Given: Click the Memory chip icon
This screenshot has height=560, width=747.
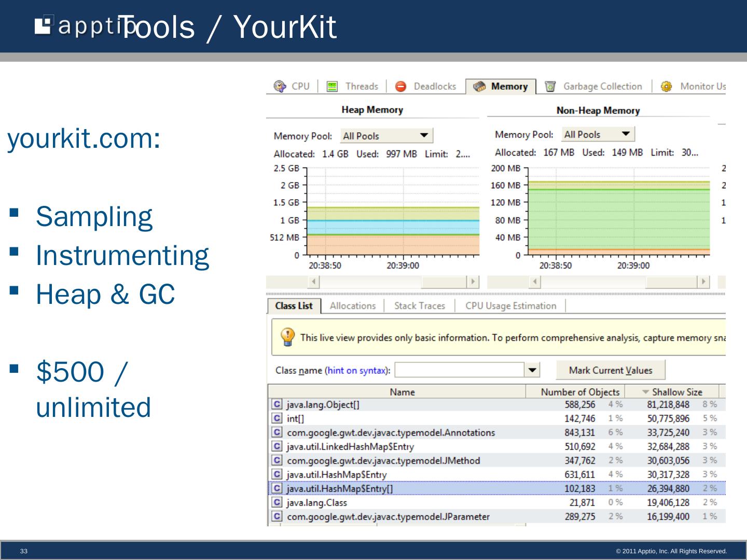Looking at the screenshot, I should pos(480,87).
